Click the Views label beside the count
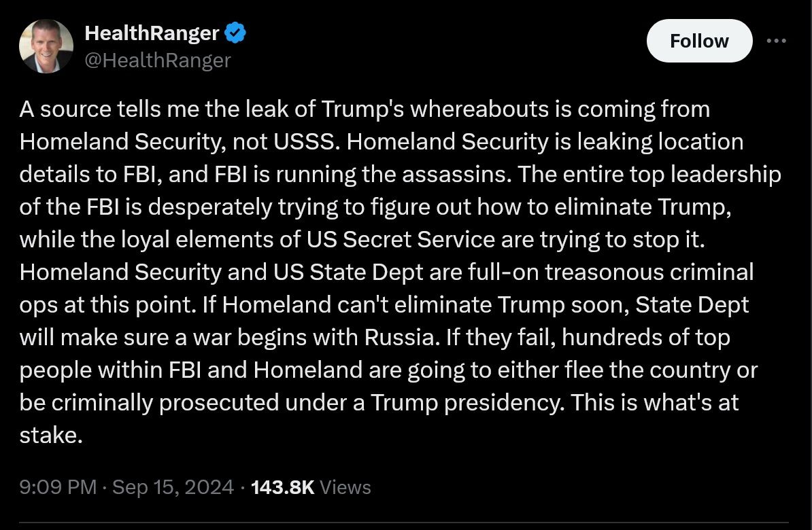 pyautogui.click(x=345, y=487)
